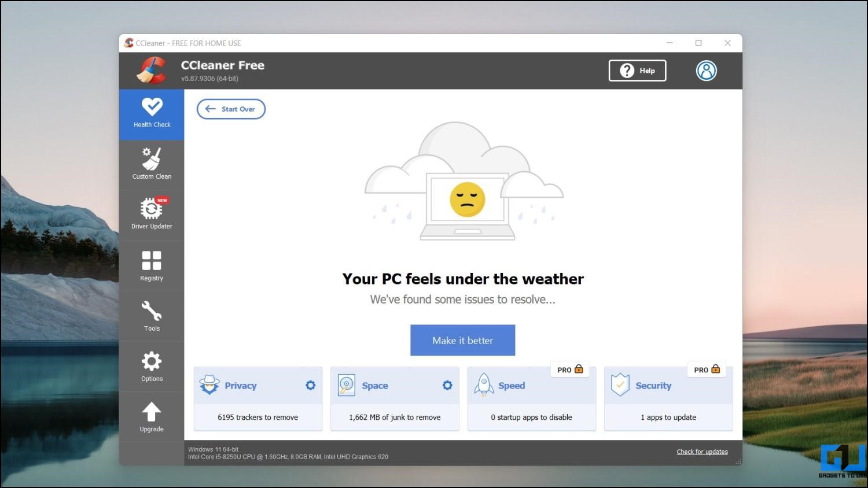Viewport: 868px width, 488px height.
Task: Click the PRO lock on the Speed card
Action: pos(570,369)
